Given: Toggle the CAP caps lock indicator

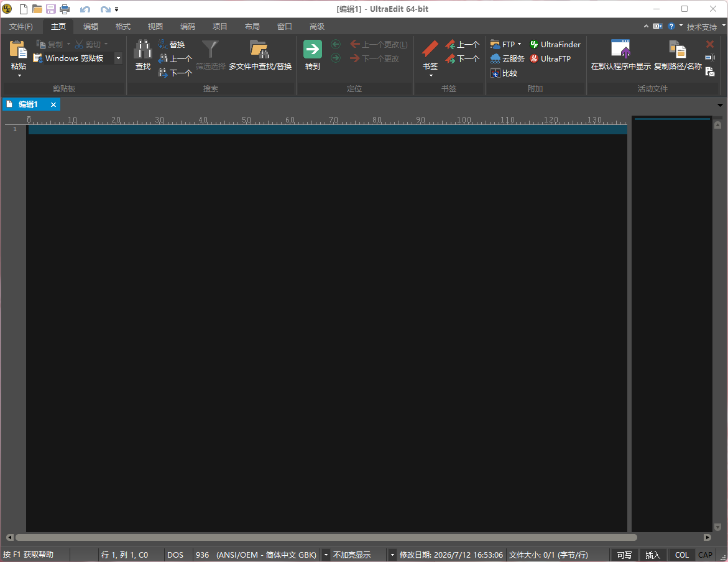Looking at the screenshot, I should point(705,555).
